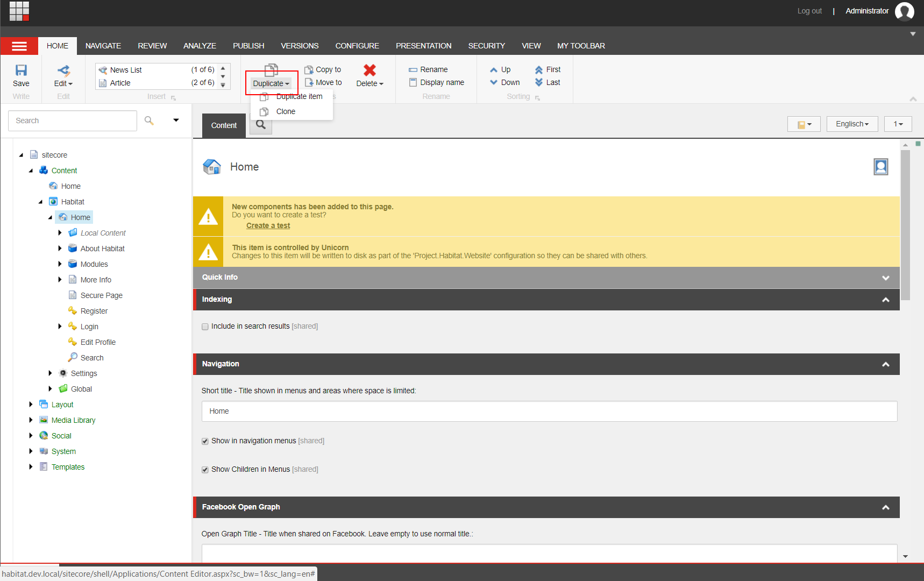Screen dimensions: 924x581
Task: Uncheck Show Children in Menus
Action: (205, 470)
